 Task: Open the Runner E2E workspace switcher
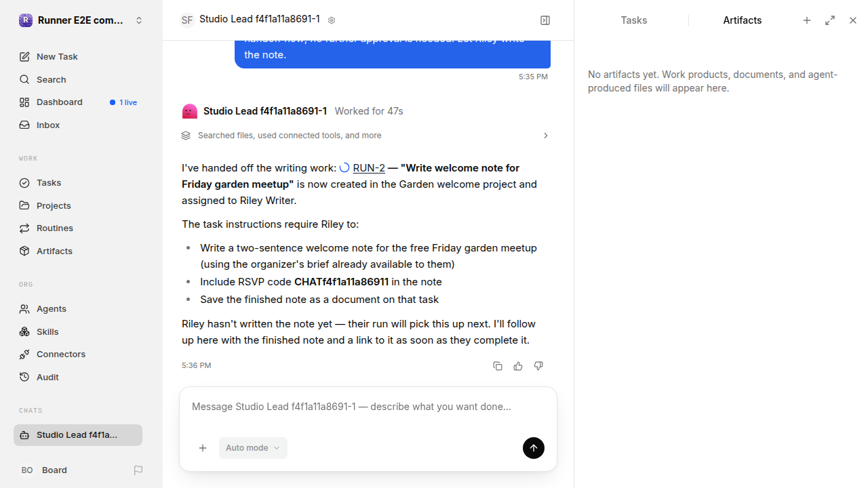coord(81,20)
